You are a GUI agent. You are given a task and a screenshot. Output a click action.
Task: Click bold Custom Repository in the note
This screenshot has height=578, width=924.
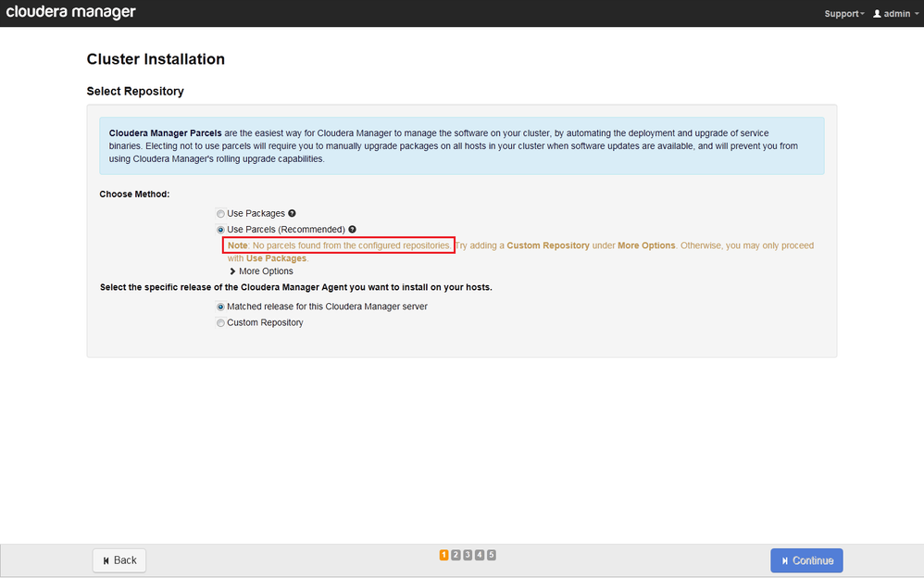click(548, 245)
